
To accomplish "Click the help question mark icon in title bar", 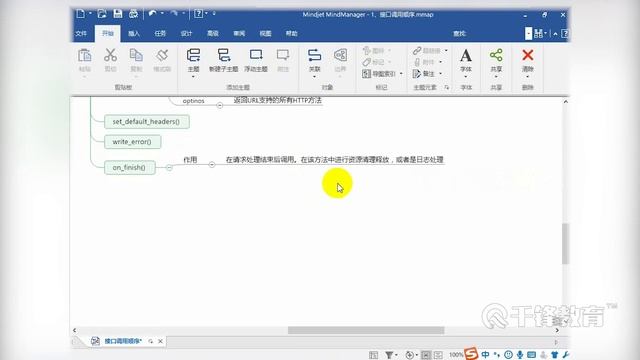I will coord(198,14).
